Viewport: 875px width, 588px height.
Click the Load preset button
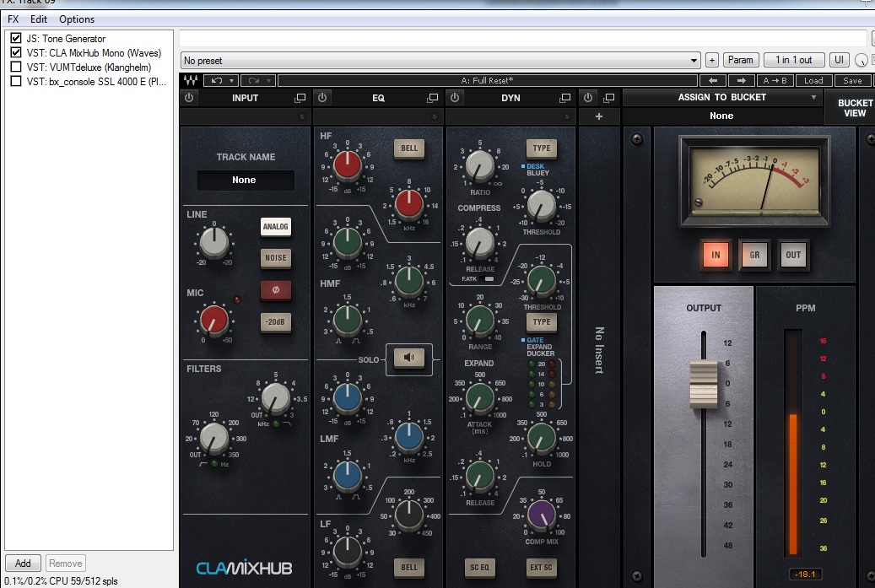[813, 80]
